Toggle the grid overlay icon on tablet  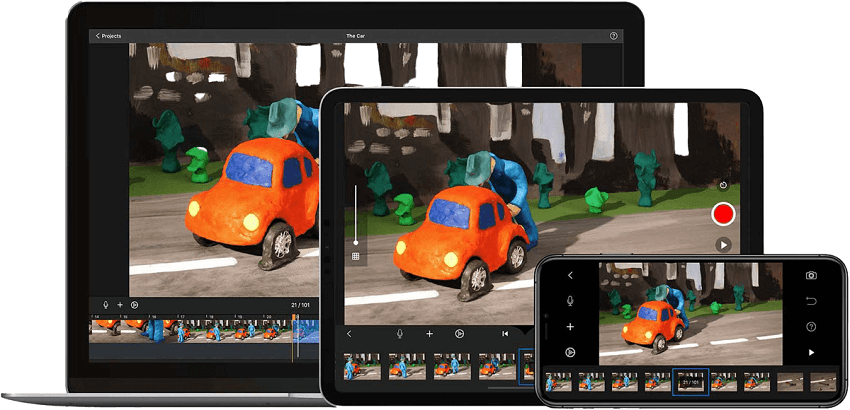[356, 257]
